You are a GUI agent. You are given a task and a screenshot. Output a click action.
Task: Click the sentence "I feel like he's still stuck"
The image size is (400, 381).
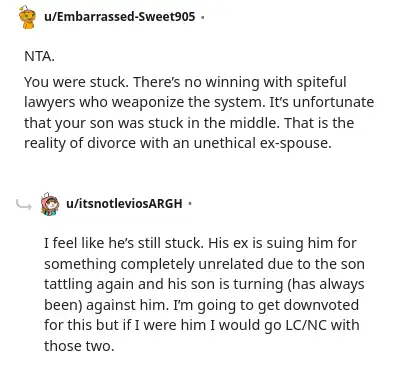123,243
